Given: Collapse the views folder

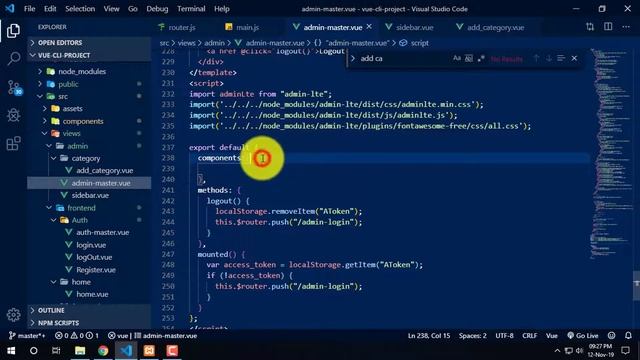Looking at the screenshot, I should coord(71,133).
